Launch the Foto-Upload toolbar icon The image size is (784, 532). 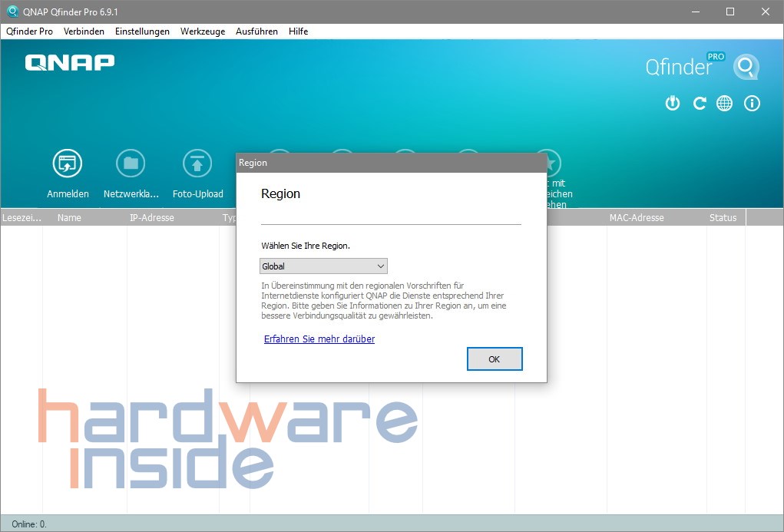(x=197, y=164)
